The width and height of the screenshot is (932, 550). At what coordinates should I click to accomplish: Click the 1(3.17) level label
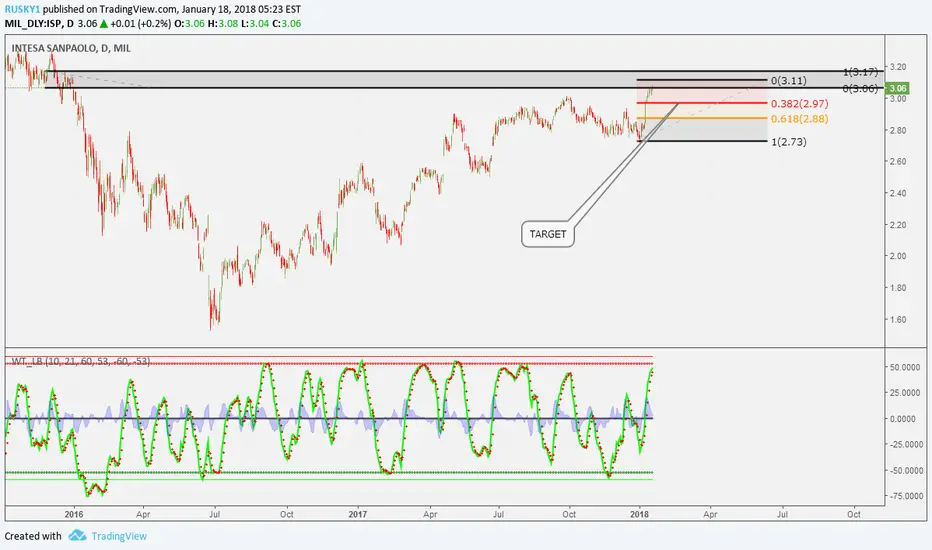click(860, 72)
